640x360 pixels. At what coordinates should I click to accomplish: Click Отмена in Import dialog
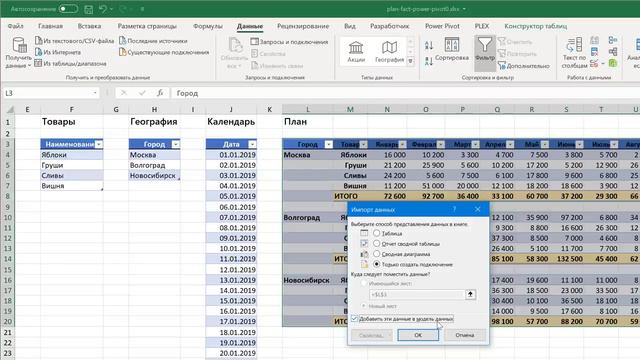(x=464, y=335)
